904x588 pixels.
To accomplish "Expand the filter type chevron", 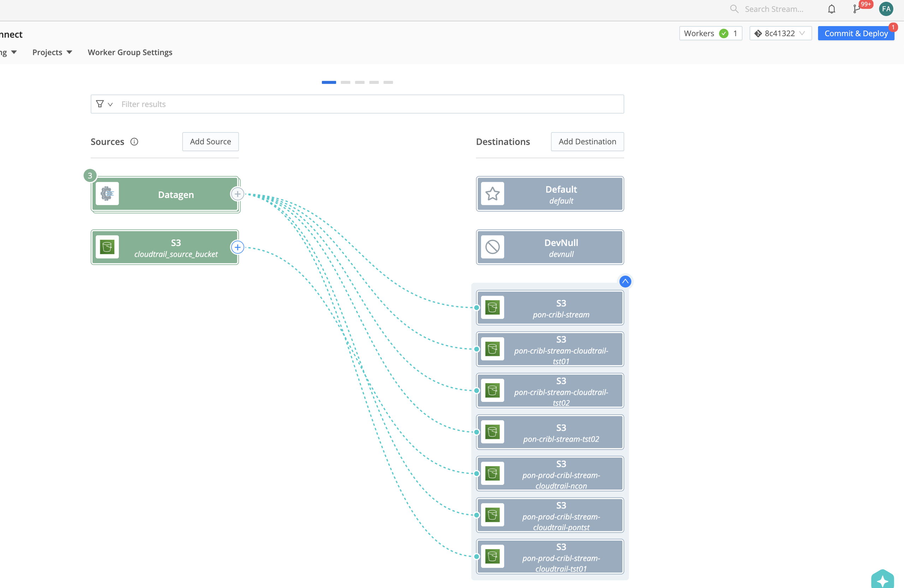I will point(110,104).
